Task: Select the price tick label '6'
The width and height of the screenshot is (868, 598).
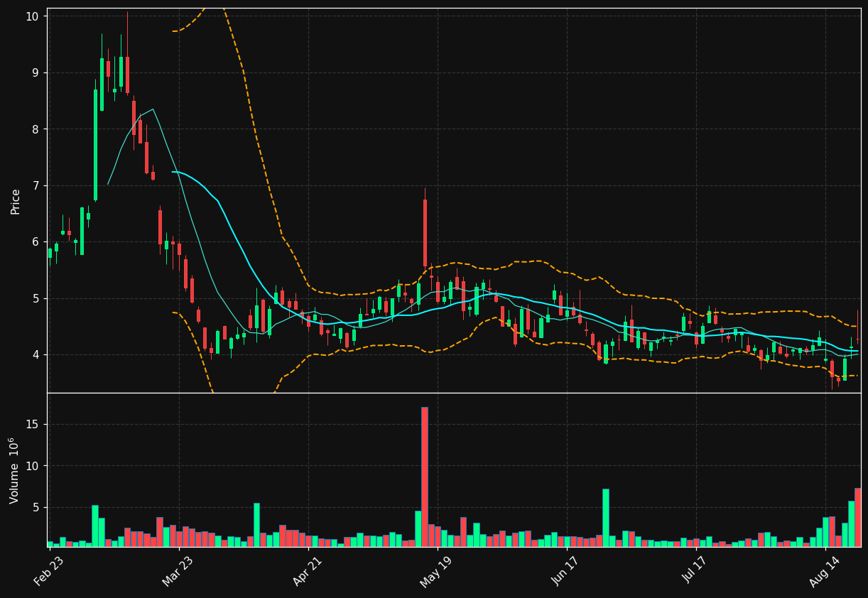Action: [x=37, y=242]
